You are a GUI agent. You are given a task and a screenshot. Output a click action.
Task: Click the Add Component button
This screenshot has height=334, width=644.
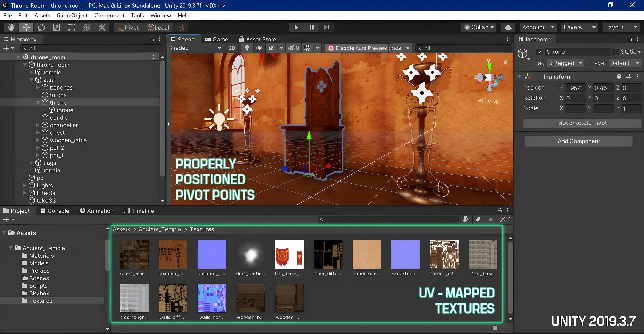point(578,141)
